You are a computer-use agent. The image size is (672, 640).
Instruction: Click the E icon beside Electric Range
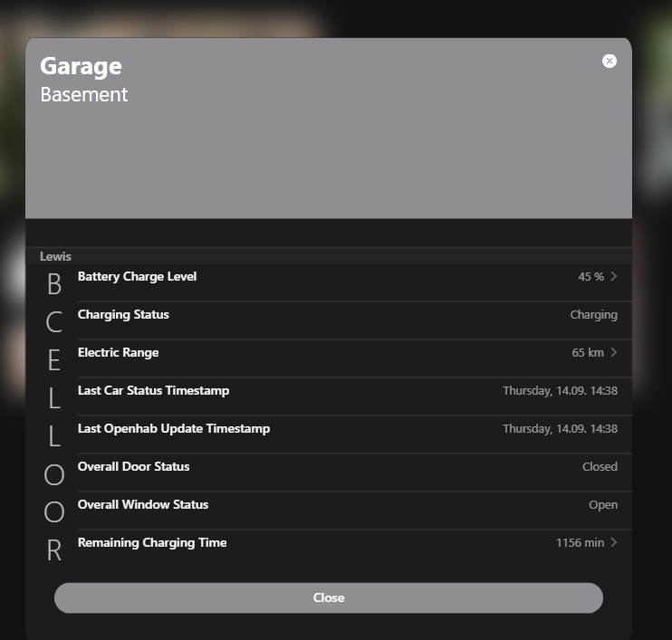click(x=54, y=360)
